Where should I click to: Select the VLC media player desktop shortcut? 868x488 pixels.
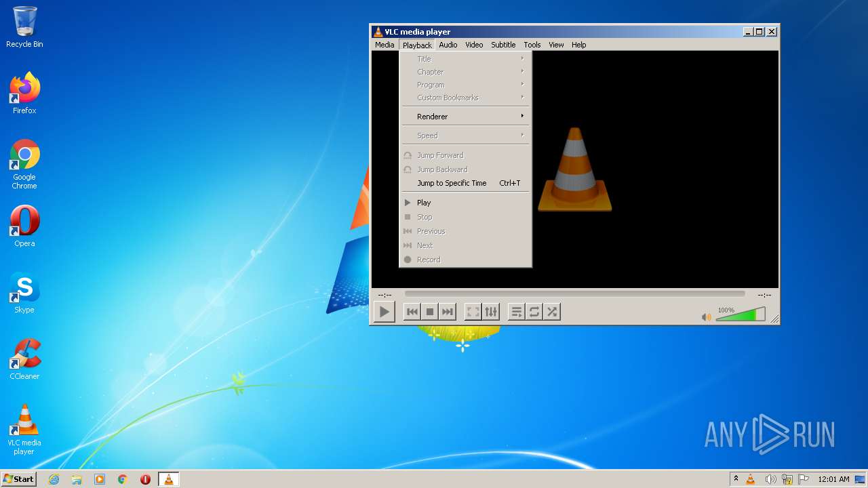tap(24, 430)
